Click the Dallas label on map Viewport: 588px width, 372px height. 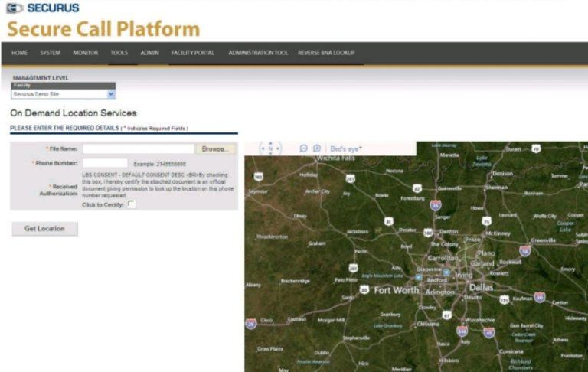(481, 288)
